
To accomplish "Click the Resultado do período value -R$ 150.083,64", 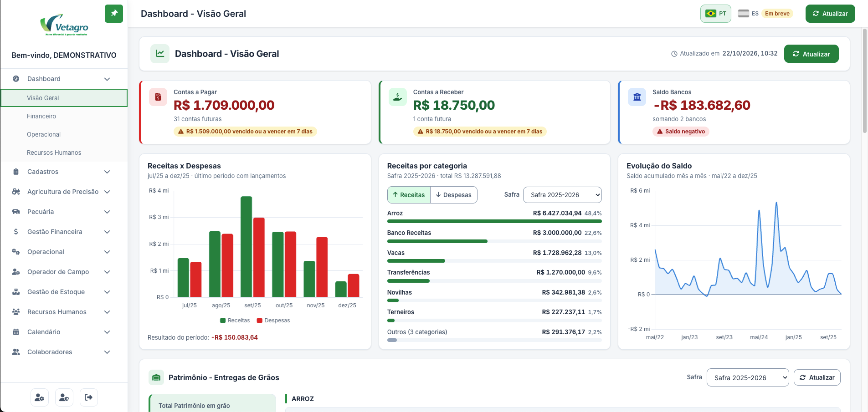I will coord(235,337).
